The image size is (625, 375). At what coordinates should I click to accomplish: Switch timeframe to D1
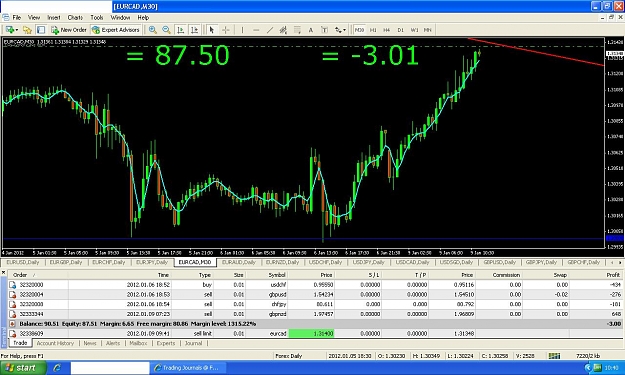click(401, 30)
